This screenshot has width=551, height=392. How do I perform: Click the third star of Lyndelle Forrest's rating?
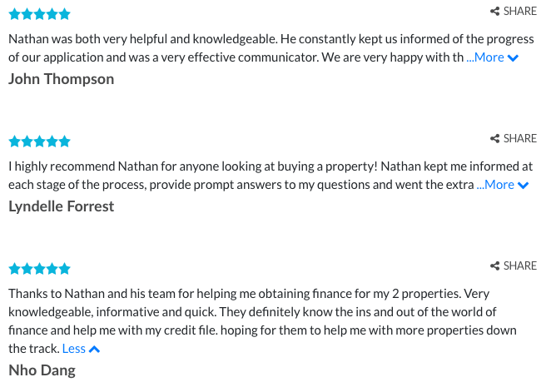(40, 142)
